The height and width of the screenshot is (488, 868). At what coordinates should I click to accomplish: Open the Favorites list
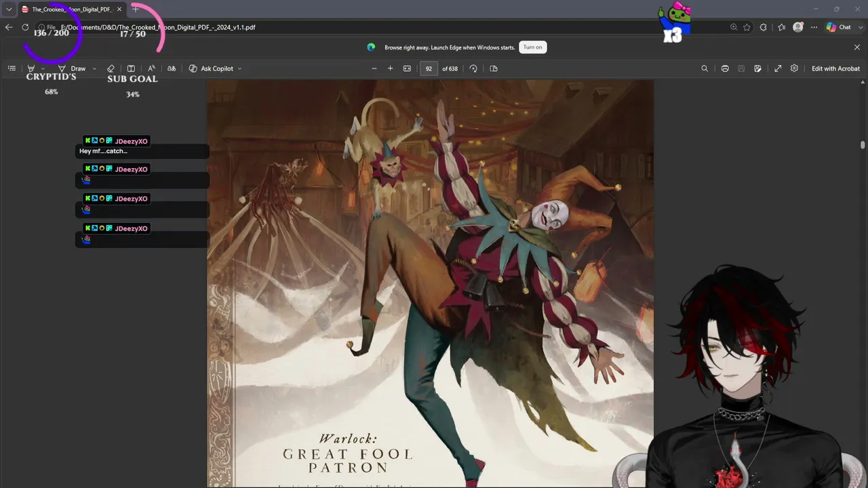point(781,27)
